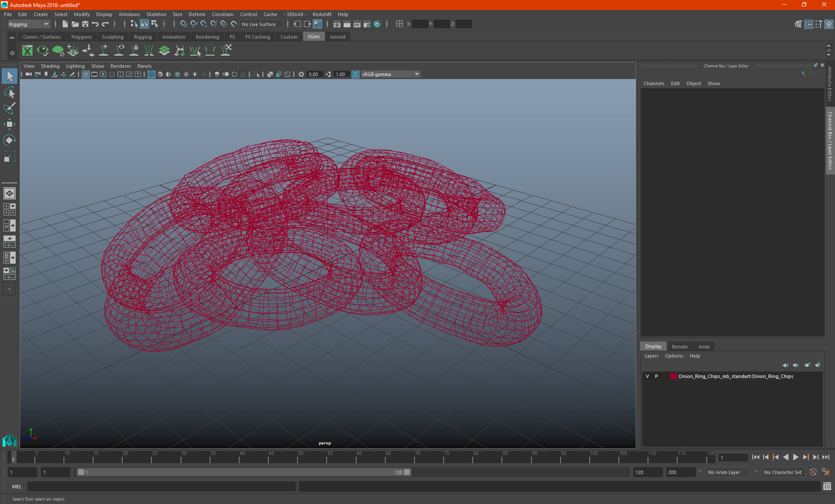
Task: Click New Scene icon in status line
Action: click(65, 24)
